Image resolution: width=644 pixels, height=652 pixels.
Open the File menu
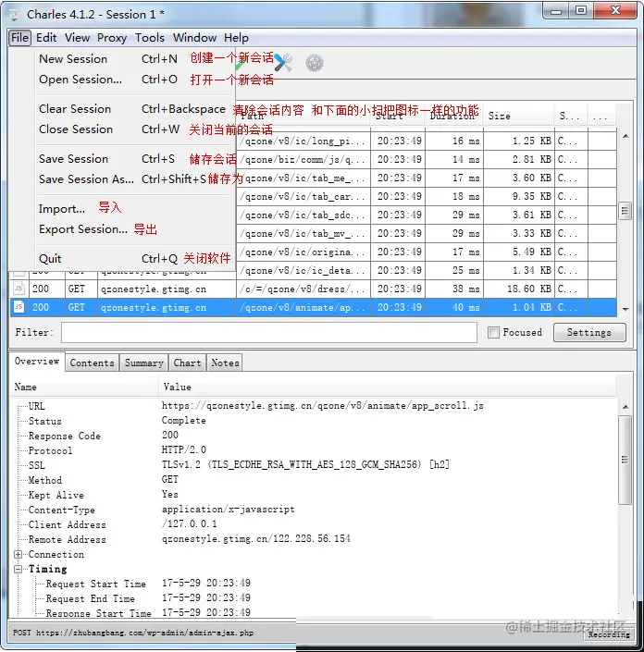(x=20, y=38)
